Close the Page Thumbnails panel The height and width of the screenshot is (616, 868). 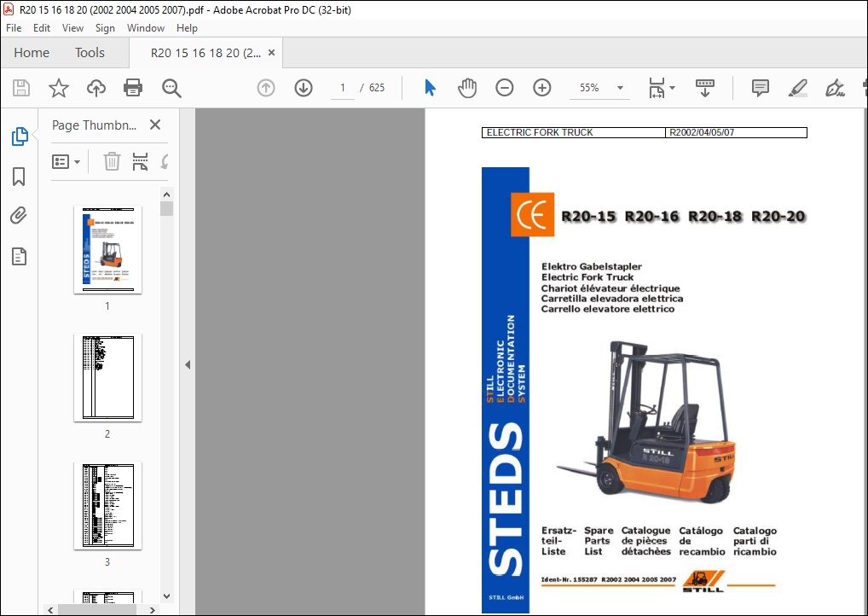click(155, 125)
